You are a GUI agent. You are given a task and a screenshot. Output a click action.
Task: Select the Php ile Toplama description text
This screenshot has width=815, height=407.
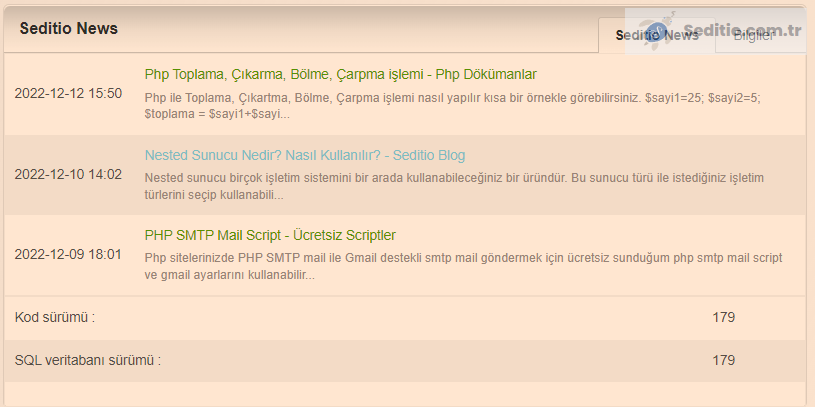click(x=453, y=106)
